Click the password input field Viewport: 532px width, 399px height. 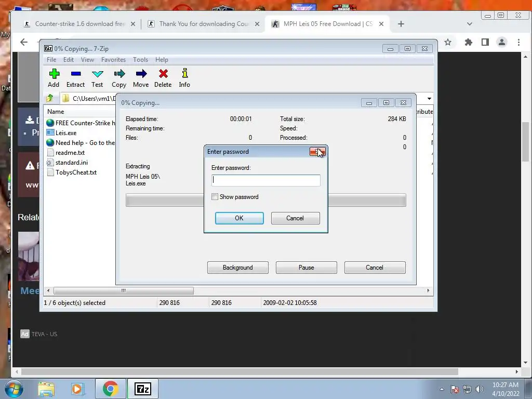coord(265,180)
